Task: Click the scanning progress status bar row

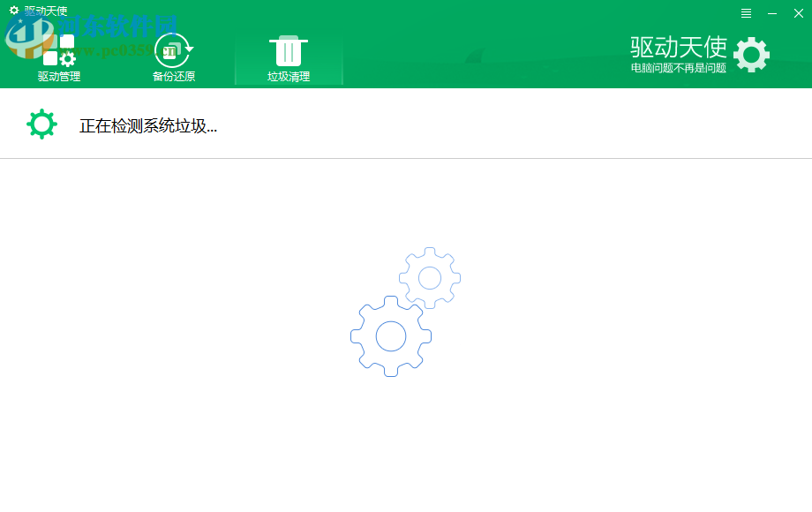Action: [406, 124]
